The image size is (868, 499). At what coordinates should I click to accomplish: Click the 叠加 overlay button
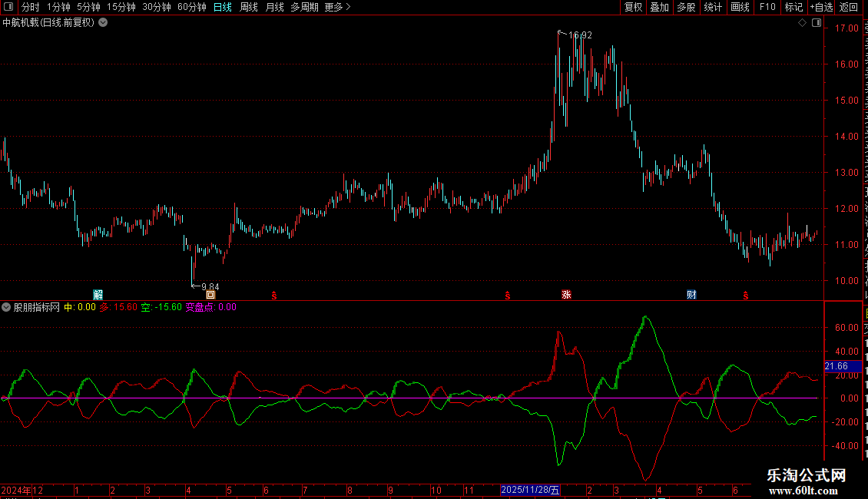click(659, 7)
